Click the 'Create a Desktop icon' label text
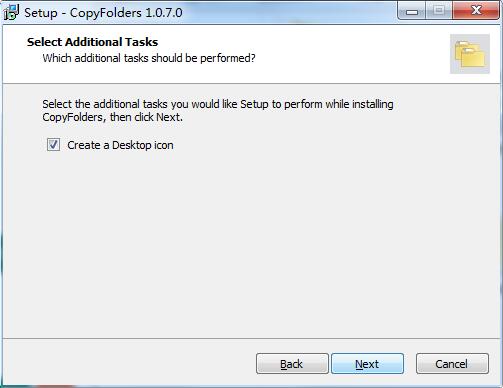 tap(120, 145)
